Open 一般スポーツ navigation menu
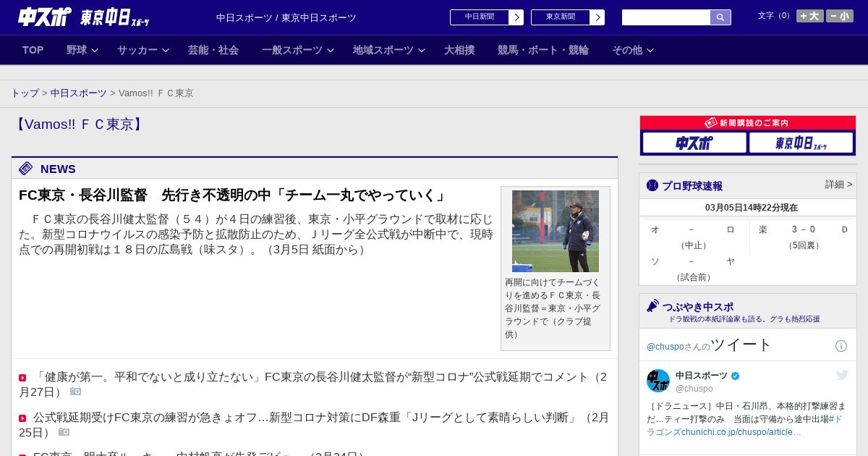The height and width of the screenshot is (456, 868). [292, 50]
